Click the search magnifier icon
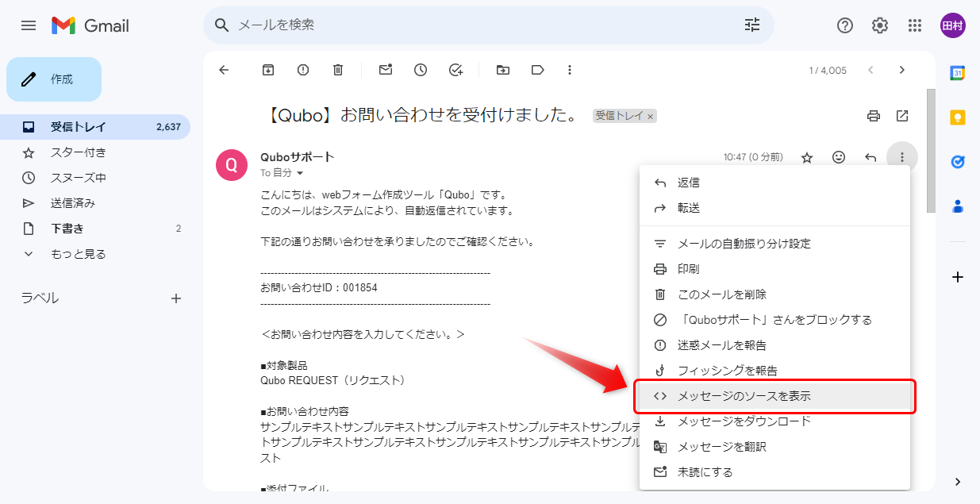This screenshot has height=504, width=980. pyautogui.click(x=222, y=25)
